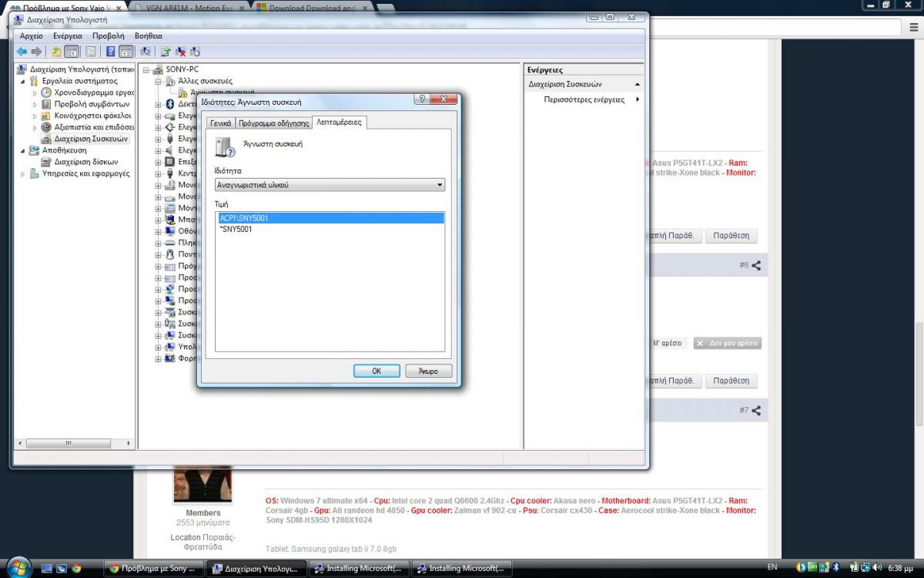Click the Unknown device warning icon in tree
Screen dimensions: 924x578
(x=183, y=92)
